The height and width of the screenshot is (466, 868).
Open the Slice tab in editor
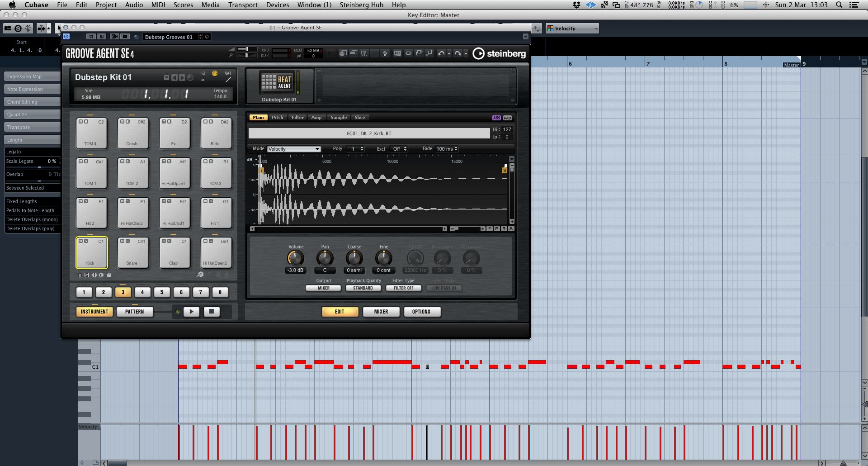point(360,118)
